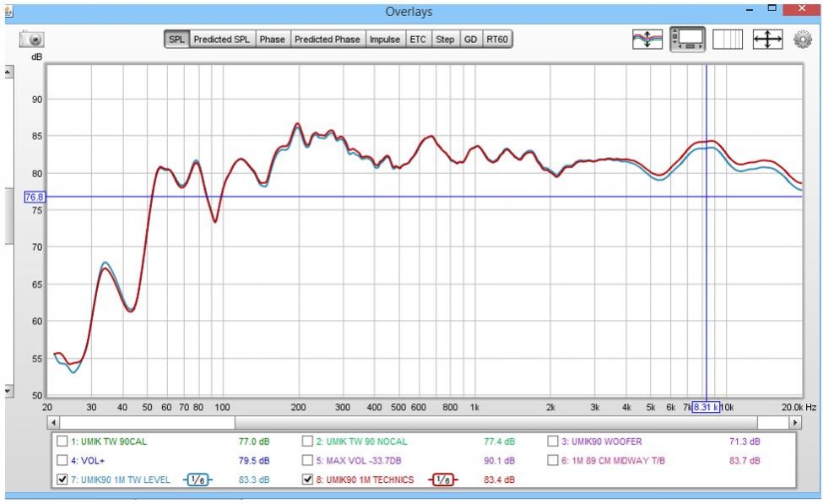Image resolution: width=823 pixels, height=504 pixels.
Task: Click the Overlays window title
Action: [409, 12]
